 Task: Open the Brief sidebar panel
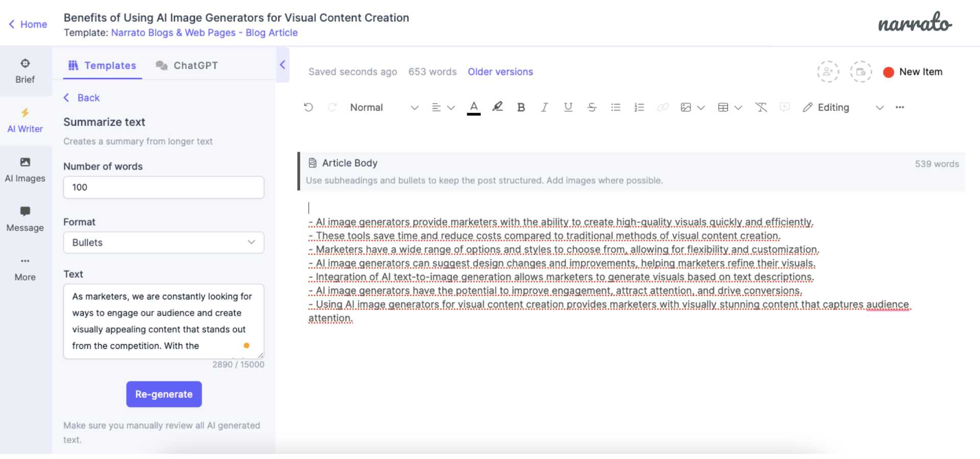click(25, 71)
